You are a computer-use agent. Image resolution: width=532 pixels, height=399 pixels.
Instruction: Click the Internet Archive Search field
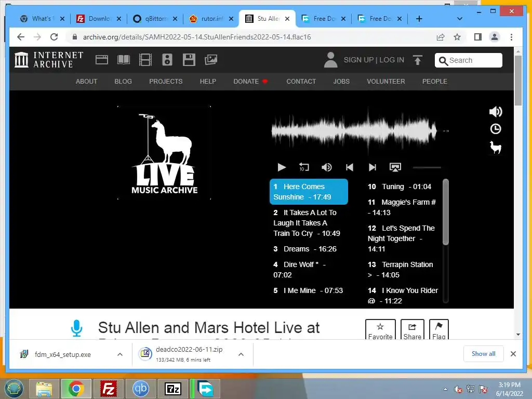point(469,60)
